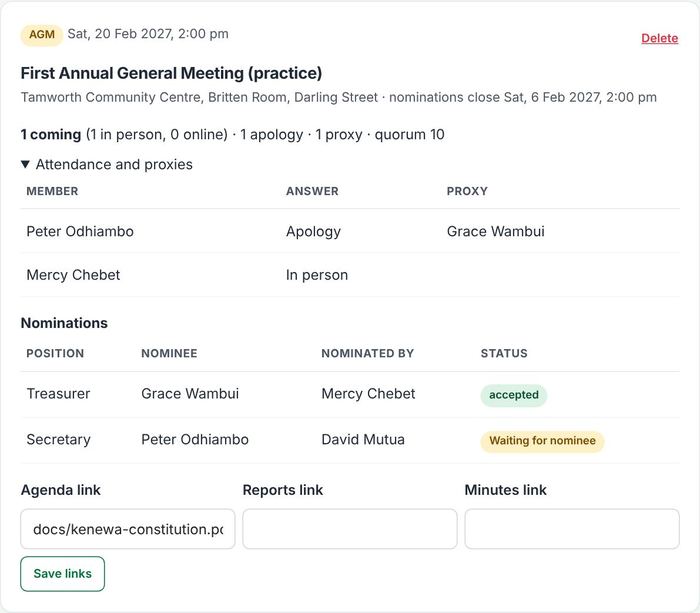Select the Minutes link label

(x=505, y=490)
